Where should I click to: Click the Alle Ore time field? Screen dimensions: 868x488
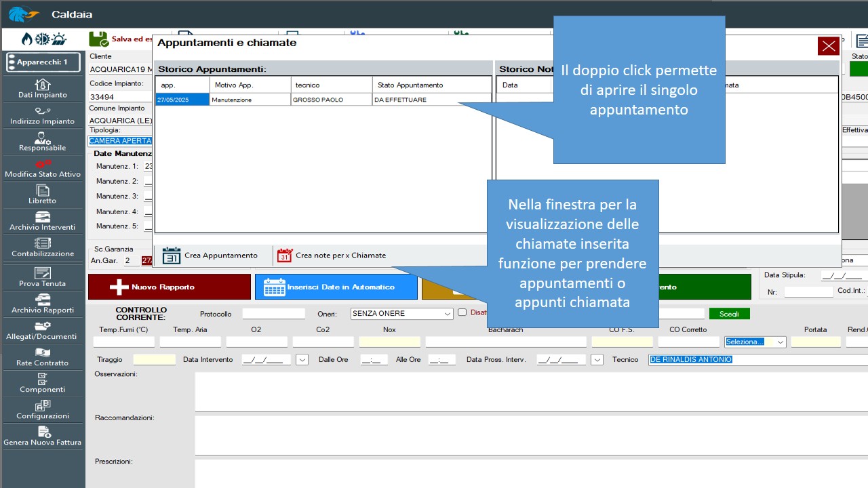pyautogui.click(x=442, y=360)
